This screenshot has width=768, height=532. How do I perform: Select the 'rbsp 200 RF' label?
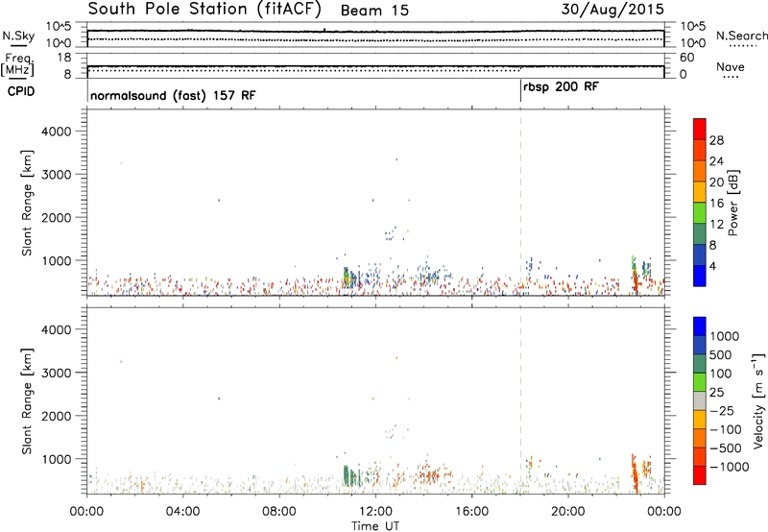point(561,87)
